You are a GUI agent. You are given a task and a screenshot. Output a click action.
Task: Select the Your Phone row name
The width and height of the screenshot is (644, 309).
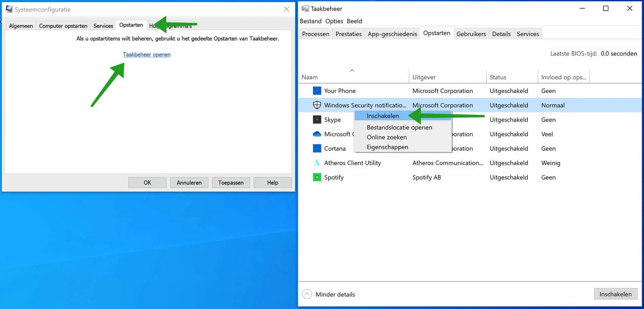pos(340,91)
